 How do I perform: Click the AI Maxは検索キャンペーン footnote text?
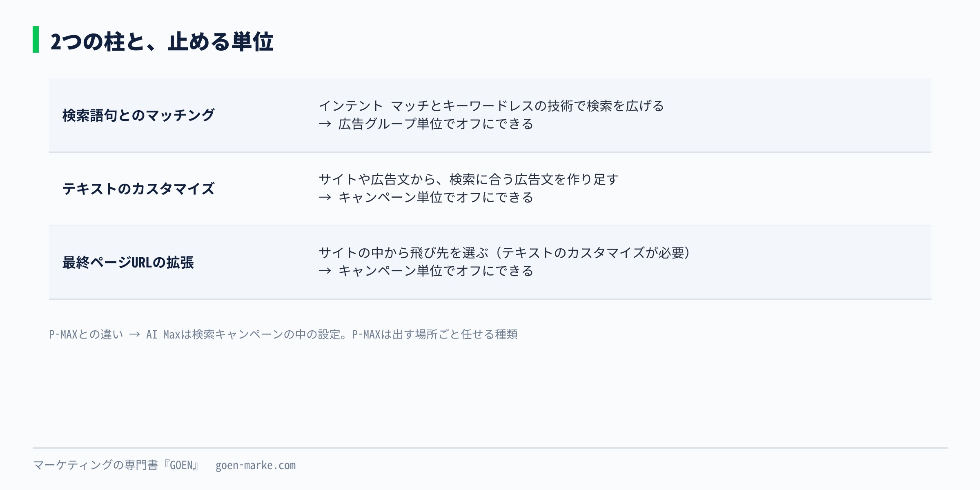[247, 334]
